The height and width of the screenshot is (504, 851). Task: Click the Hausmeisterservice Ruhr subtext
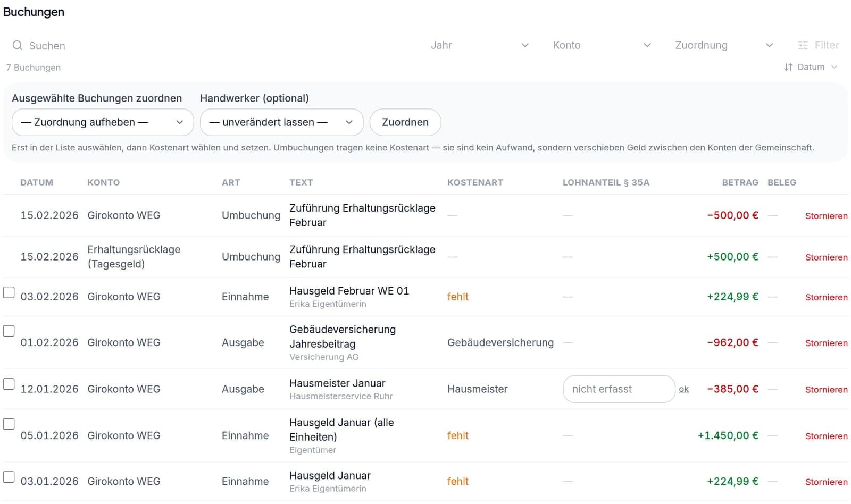click(341, 396)
